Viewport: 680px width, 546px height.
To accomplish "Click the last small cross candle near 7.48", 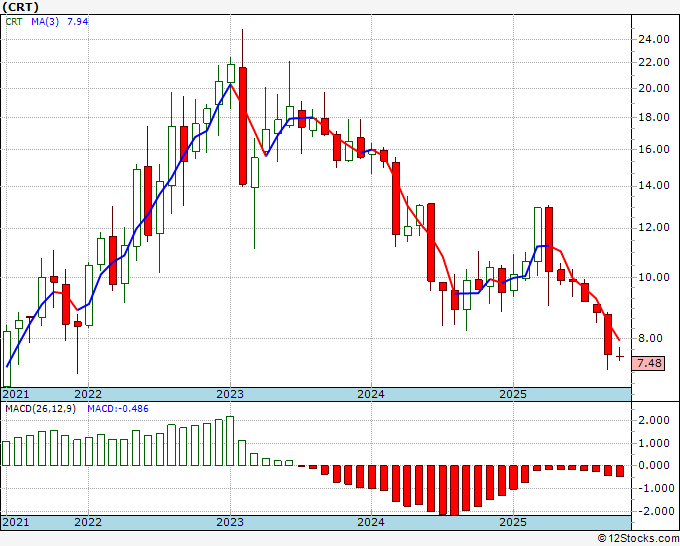I will coord(620,354).
